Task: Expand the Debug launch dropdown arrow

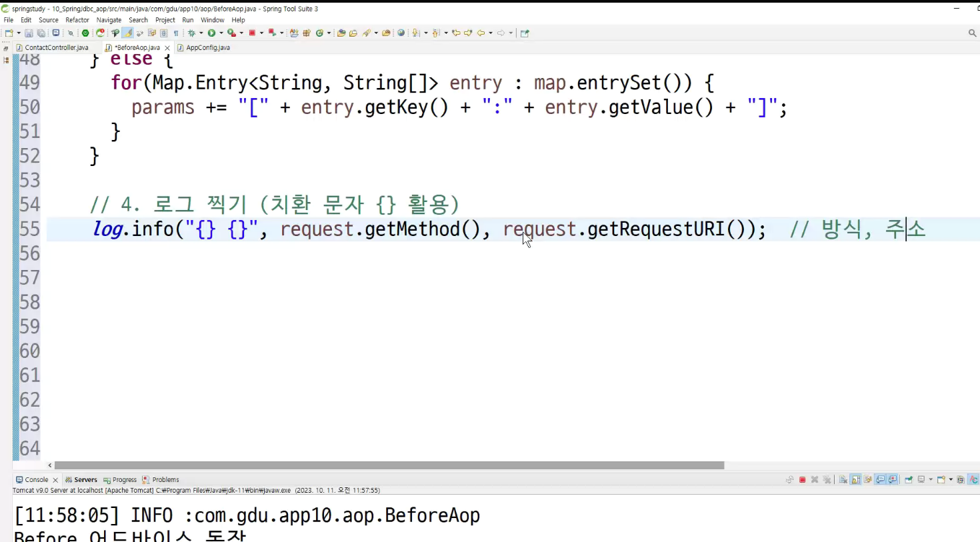Action: click(x=201, y=33)
